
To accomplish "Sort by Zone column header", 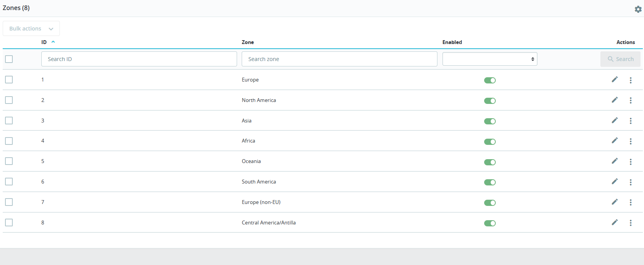I will click(x=248, y=42).
